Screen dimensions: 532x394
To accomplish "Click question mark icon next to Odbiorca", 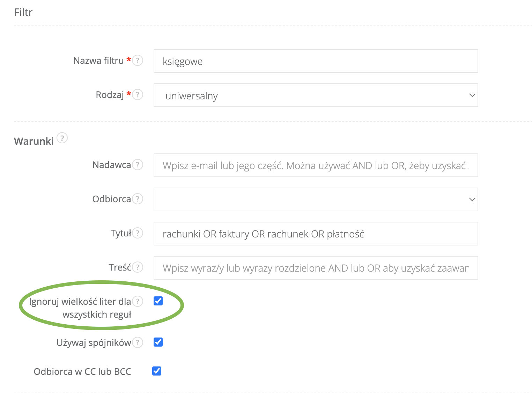I will coord(138,199).
